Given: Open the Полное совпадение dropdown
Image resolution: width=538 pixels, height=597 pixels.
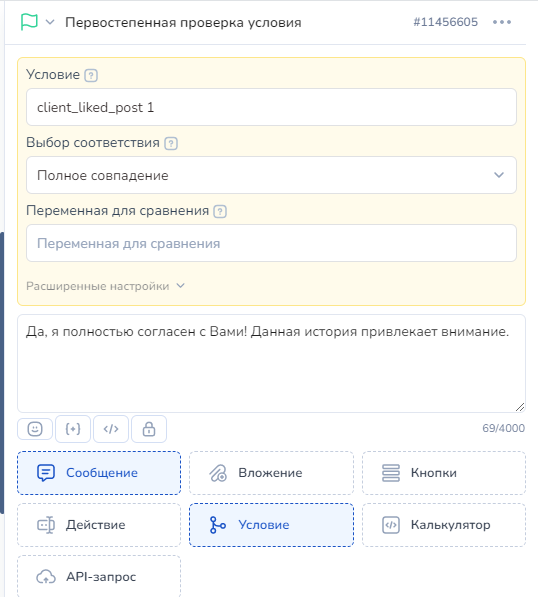Looking at the screenshot, I should tap(271, 175).
